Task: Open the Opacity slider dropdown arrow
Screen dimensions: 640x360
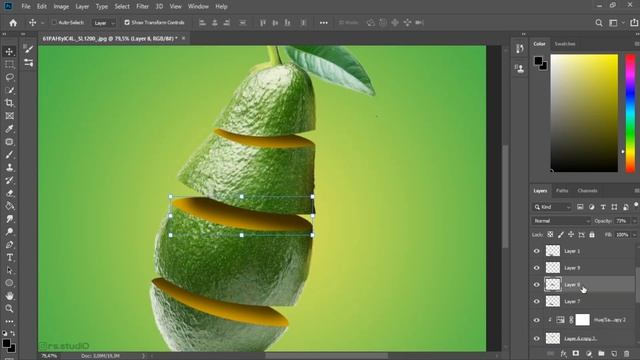Action: point(634,221)
